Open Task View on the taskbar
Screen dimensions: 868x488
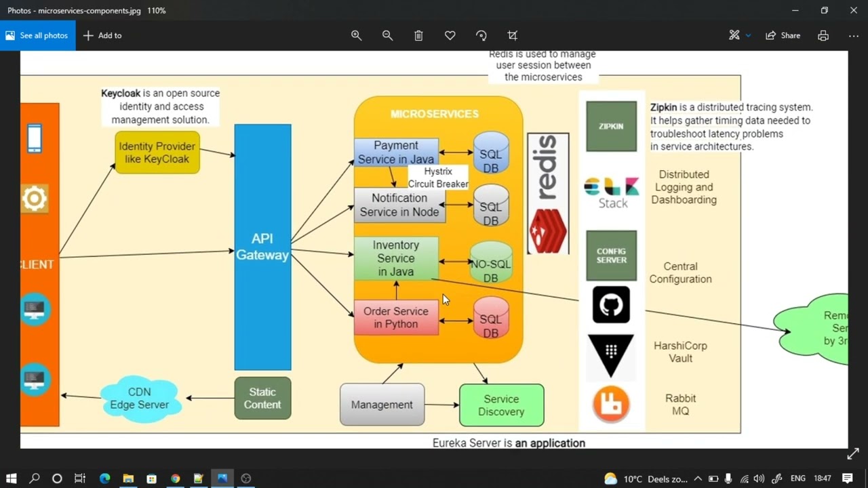(80, 479)
